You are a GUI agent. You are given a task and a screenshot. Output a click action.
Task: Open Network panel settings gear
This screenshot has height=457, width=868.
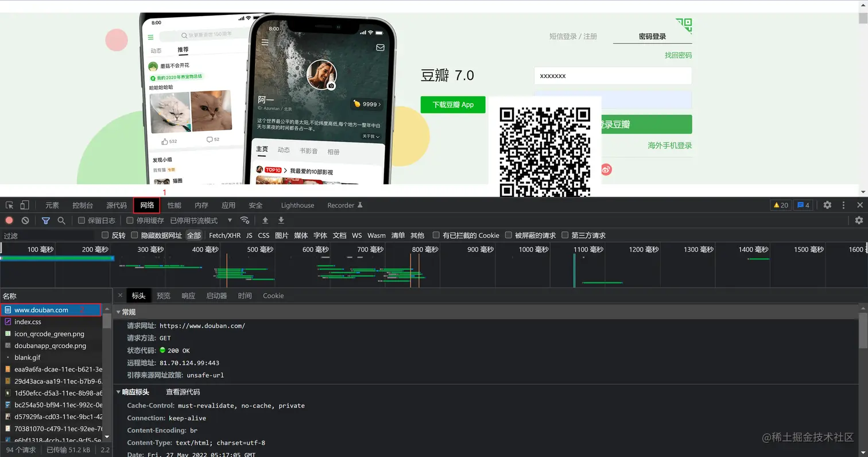point(859,220)
